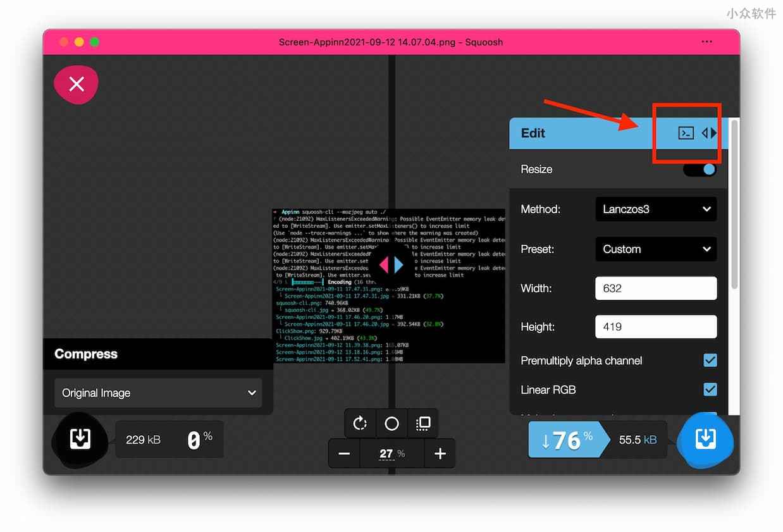Click the Compress panel heading
This screenshot has height=532, width=783.
click(86, 354)
